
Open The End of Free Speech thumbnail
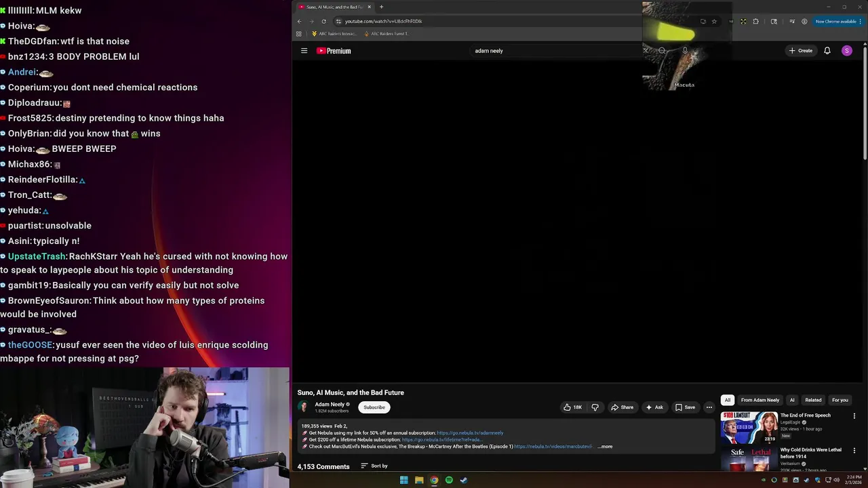click(749, 427)
